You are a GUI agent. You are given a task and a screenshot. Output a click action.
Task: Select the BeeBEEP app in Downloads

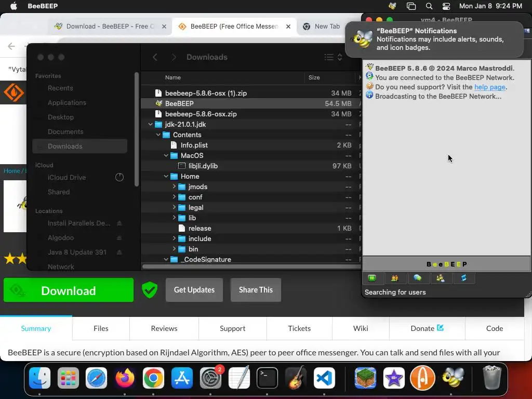pos(251,103)
